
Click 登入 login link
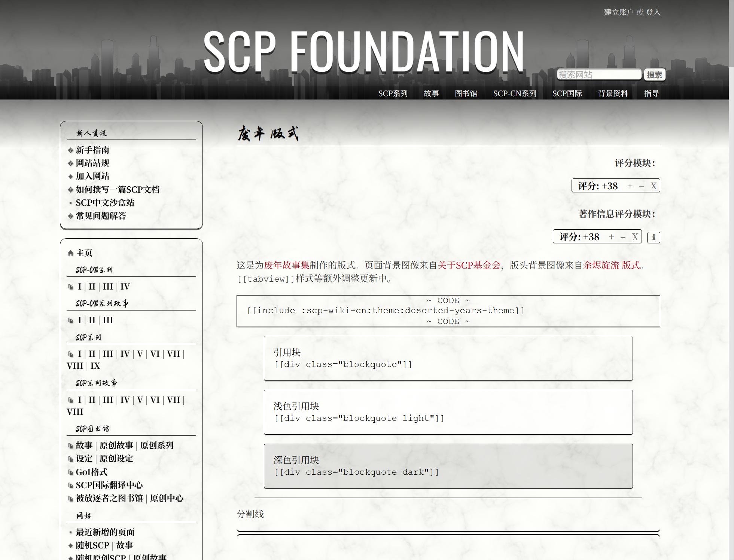click(x=653, y=12)
